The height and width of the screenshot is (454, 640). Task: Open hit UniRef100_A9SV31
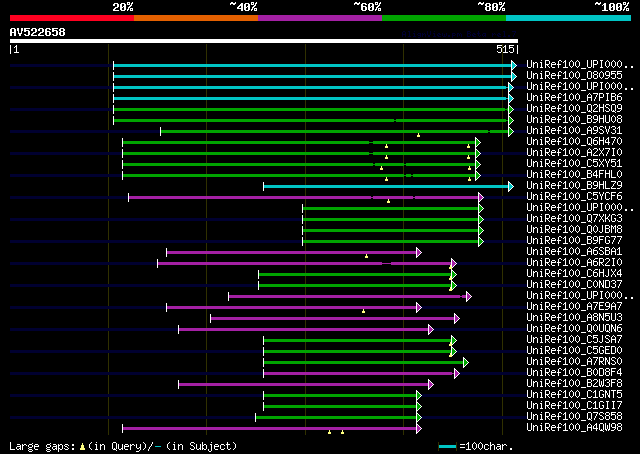coord(574,131)
